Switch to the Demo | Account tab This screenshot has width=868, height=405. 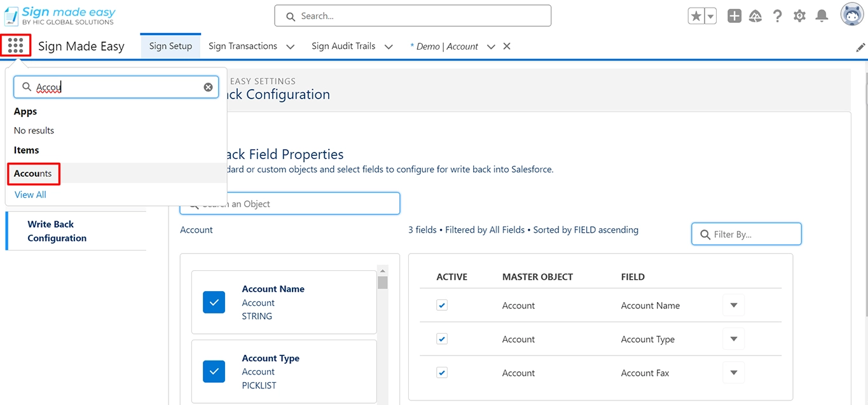tap(444, 46)
